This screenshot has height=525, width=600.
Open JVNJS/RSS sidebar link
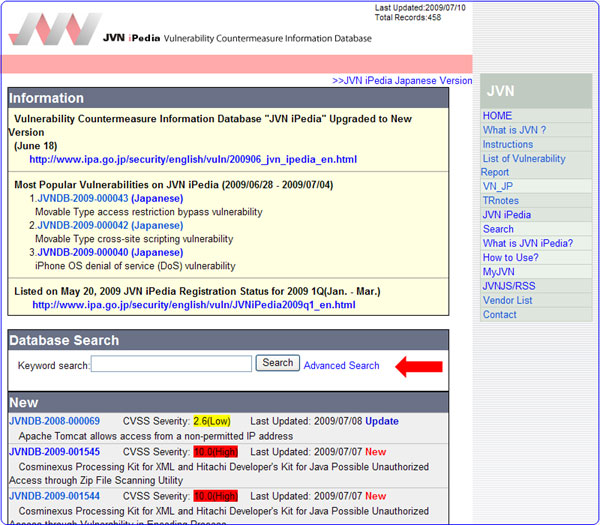[509, 286]
